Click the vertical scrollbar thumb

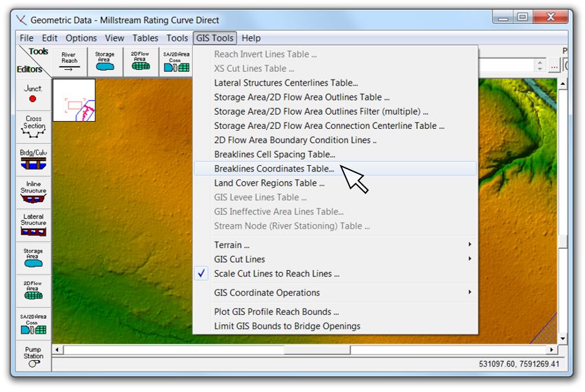click(x=562, y=242)
